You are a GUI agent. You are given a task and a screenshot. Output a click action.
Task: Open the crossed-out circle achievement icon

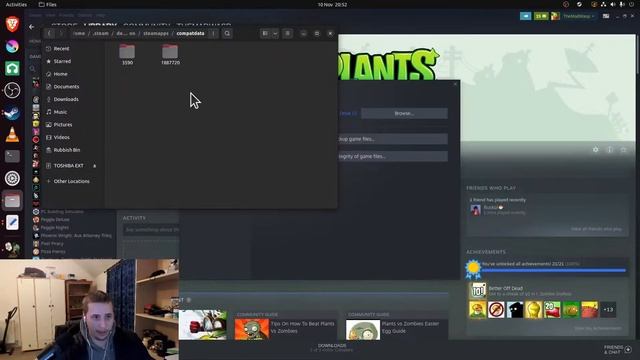[496, 309]
